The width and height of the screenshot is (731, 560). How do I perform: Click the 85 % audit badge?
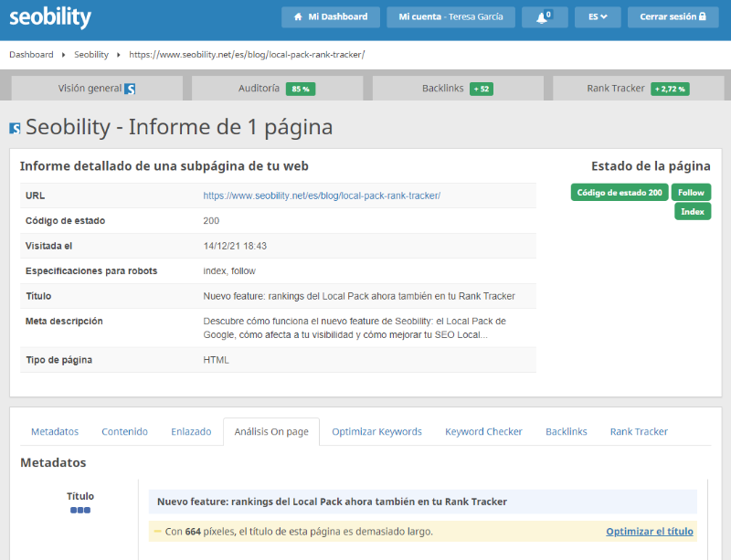point(301,89)
